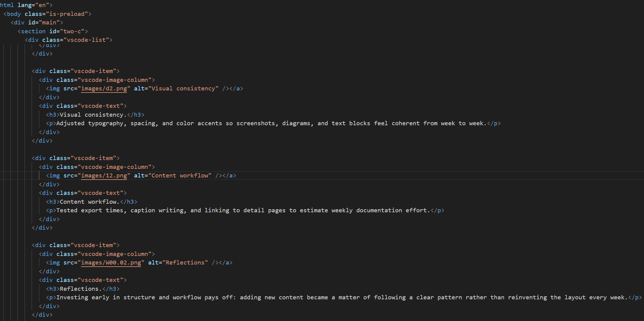Follow the images/12.png image path
Screen dimensions: 644x321
click(x=104, y=176)
